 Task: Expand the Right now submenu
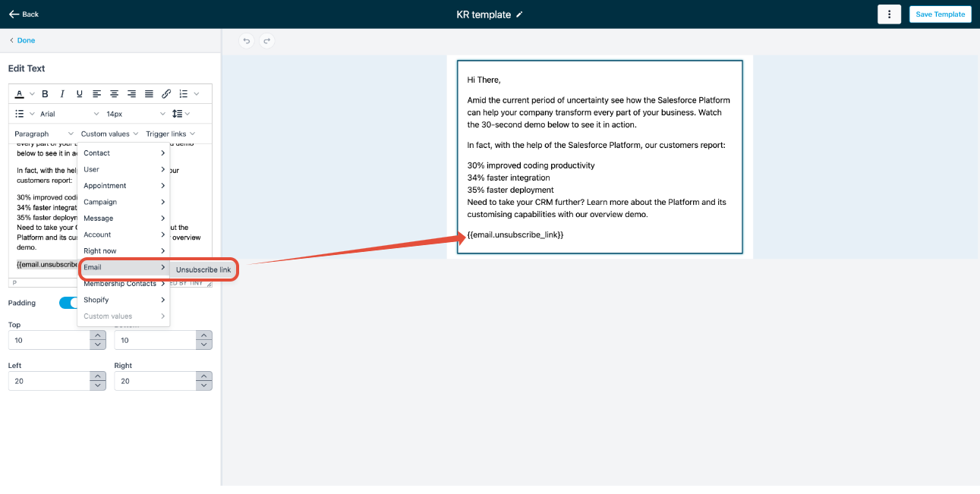click(124, 251)
